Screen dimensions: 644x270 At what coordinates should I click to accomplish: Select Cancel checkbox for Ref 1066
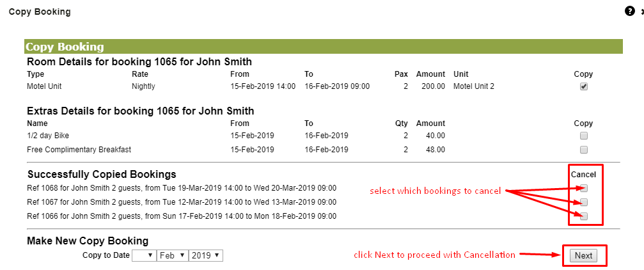click(584, 216)
